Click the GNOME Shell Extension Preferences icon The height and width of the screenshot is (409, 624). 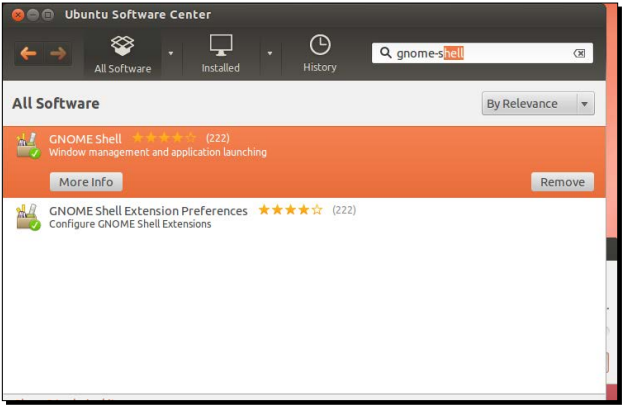[28, 217]
